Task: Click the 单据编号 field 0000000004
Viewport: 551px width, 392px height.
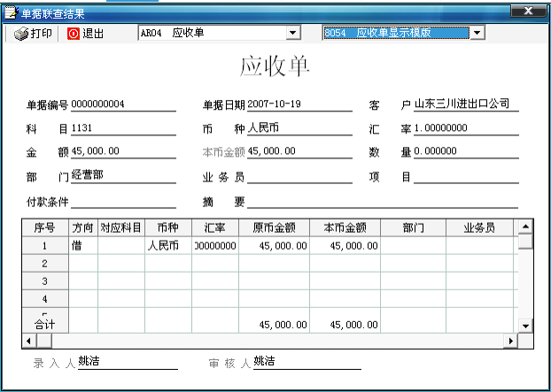Action: pos(123,104)
